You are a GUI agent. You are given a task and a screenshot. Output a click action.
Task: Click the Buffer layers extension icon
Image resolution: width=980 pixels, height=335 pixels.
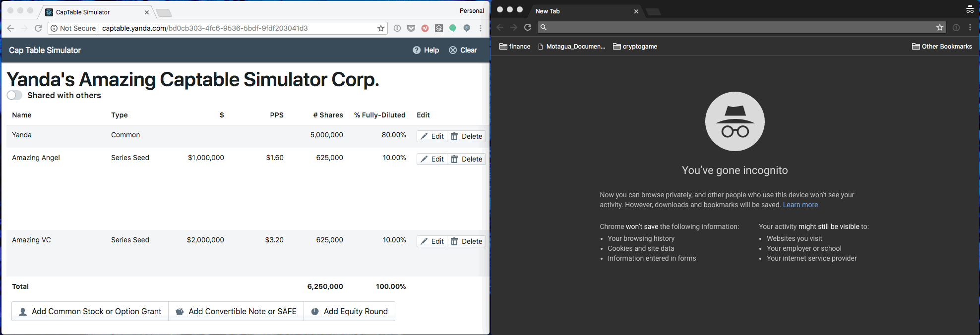click(439, 28)
